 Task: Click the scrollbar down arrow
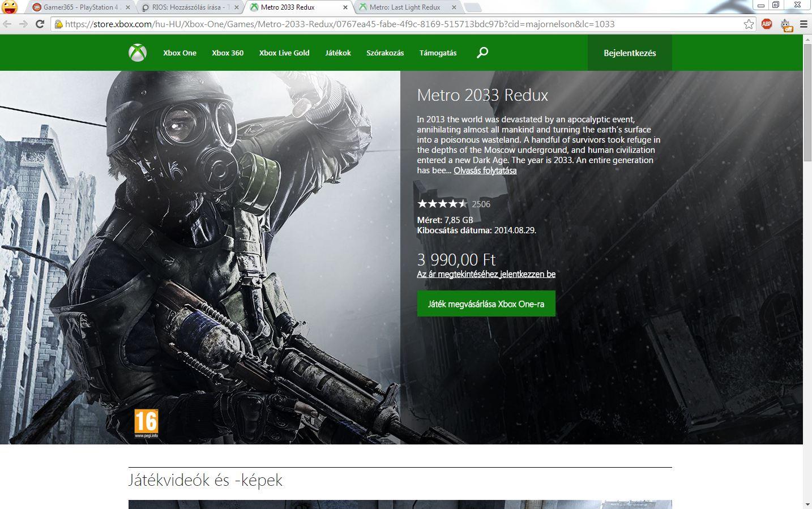[807, 504]
